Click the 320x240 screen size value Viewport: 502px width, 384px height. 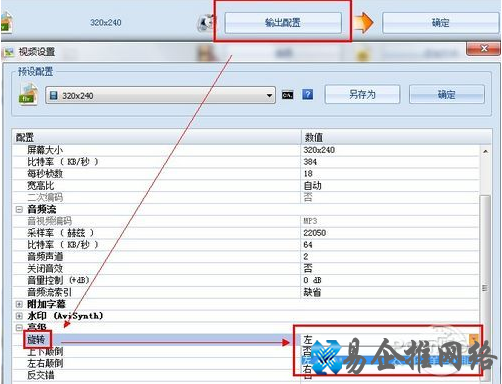(319, 150)
